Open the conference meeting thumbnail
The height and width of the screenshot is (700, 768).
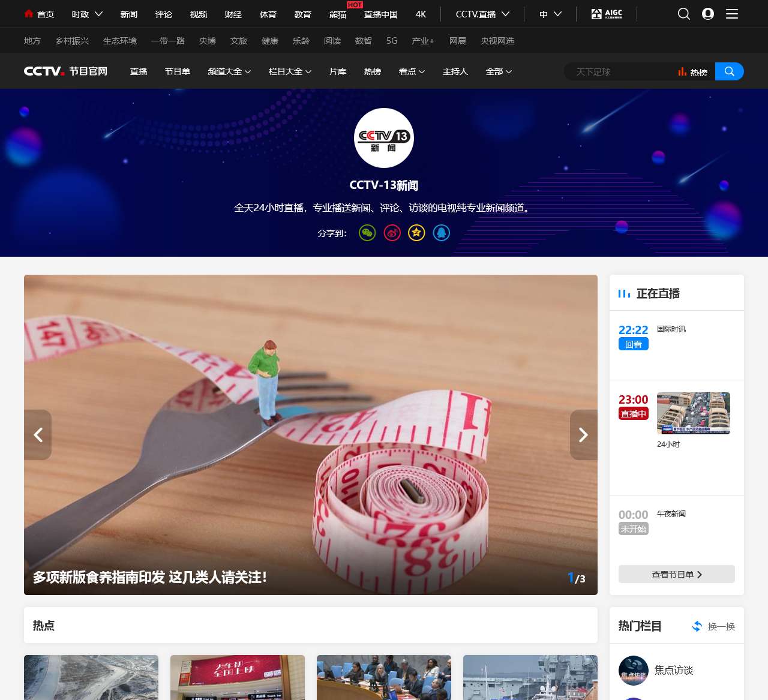click(384, 677)
